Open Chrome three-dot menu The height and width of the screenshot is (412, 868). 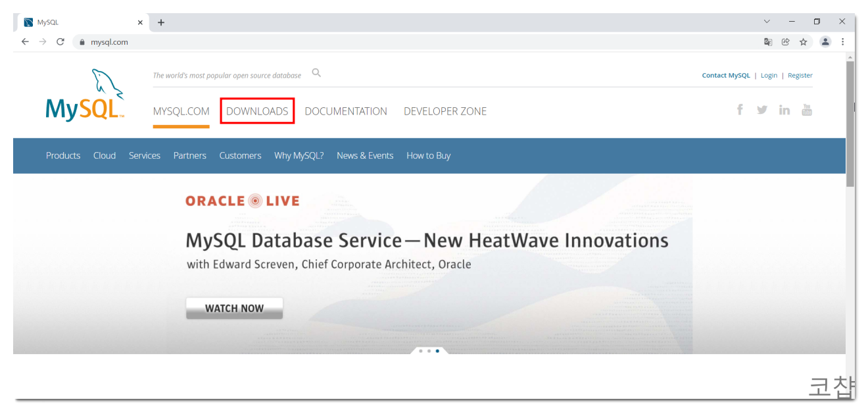click(x=842, y=41)
